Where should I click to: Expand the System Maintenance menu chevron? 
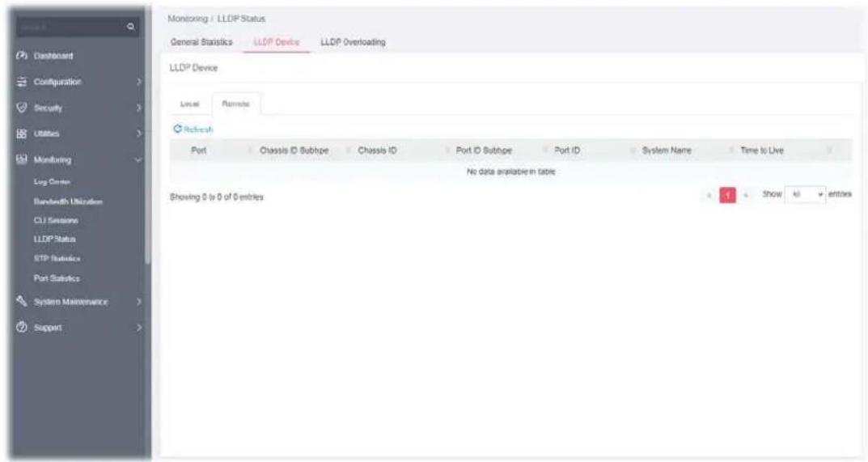click(139, 301)
